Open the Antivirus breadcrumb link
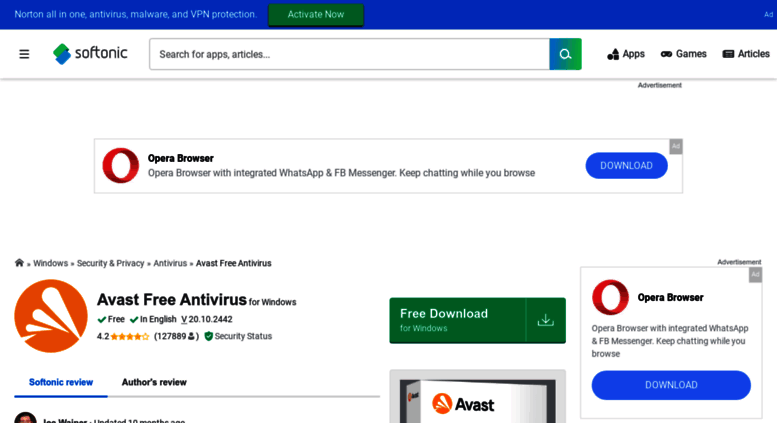This screenshot has width=777, height=423. pos(170,263)
